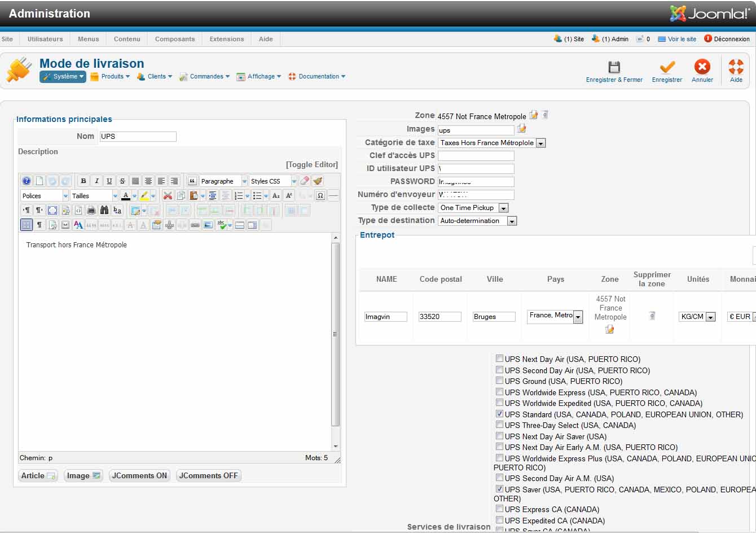Center align the editor text
Image resolution: width=756 pixels, height=533 pixels.
click(148, 181)
